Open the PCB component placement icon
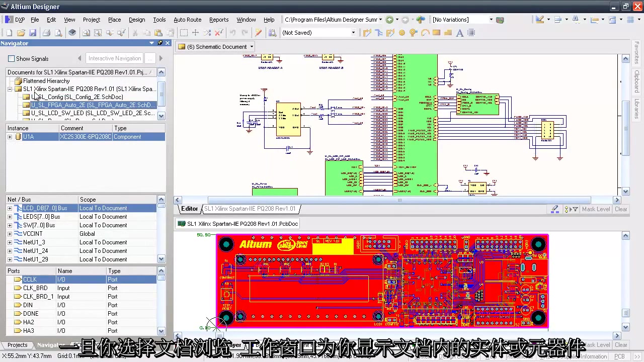644x362 pixels. 471,33
